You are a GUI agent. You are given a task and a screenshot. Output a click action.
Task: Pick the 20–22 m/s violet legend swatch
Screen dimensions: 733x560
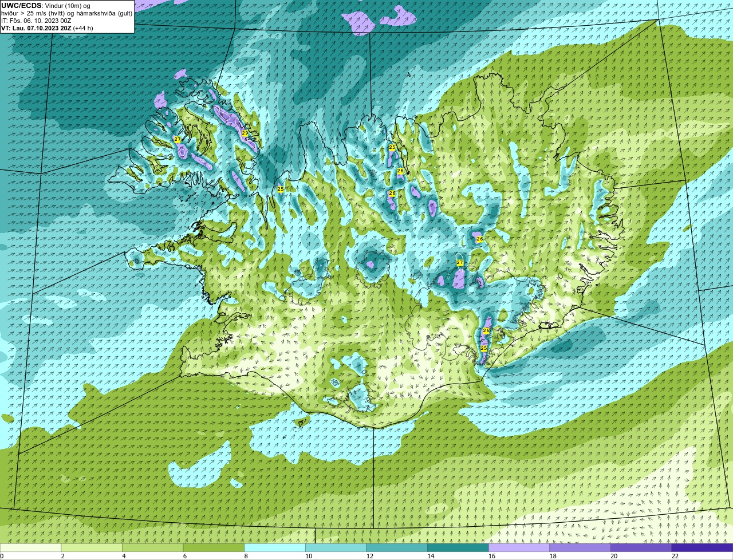(641, 547)
